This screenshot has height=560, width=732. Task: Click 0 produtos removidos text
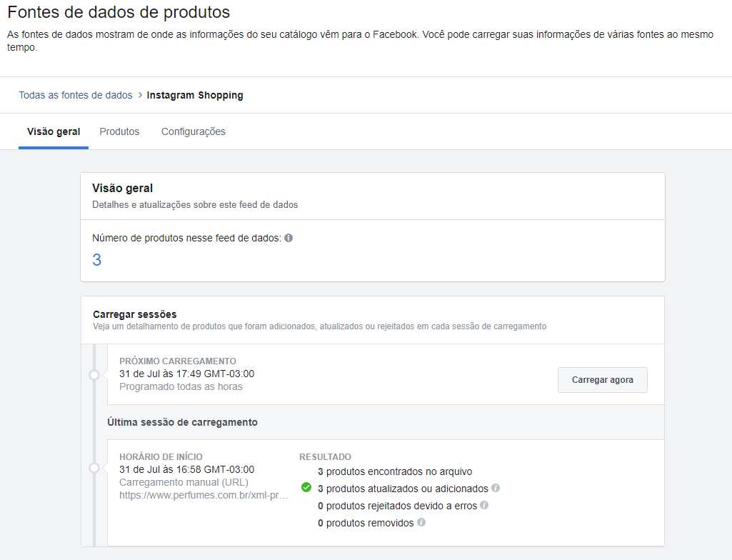366,523
